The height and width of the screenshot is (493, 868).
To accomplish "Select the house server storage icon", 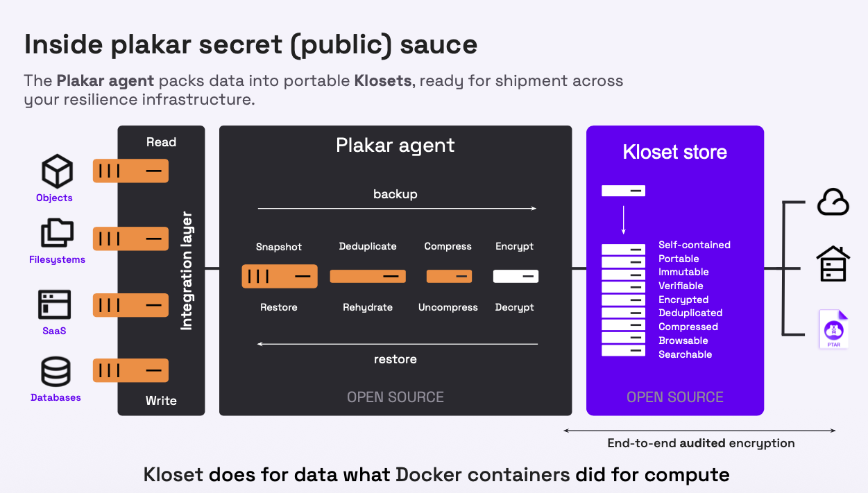I will (x=833, y=264).
